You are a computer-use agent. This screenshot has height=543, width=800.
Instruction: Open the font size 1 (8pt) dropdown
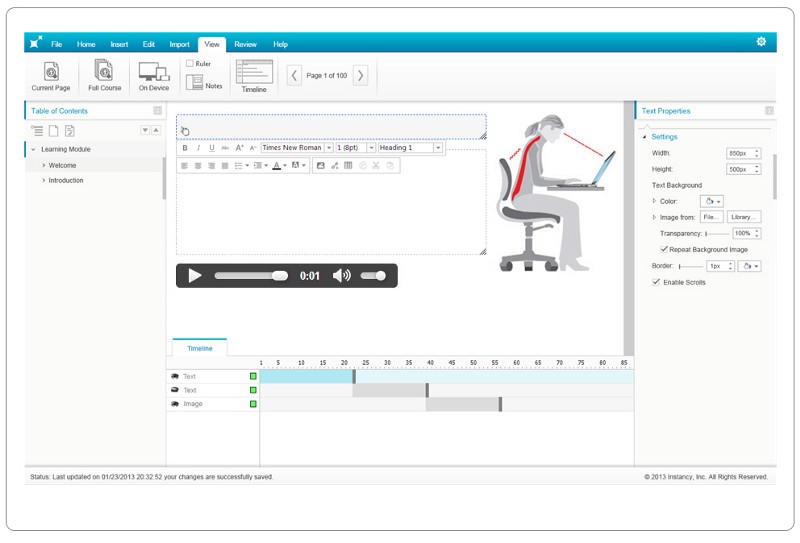(x=371, y=148)
